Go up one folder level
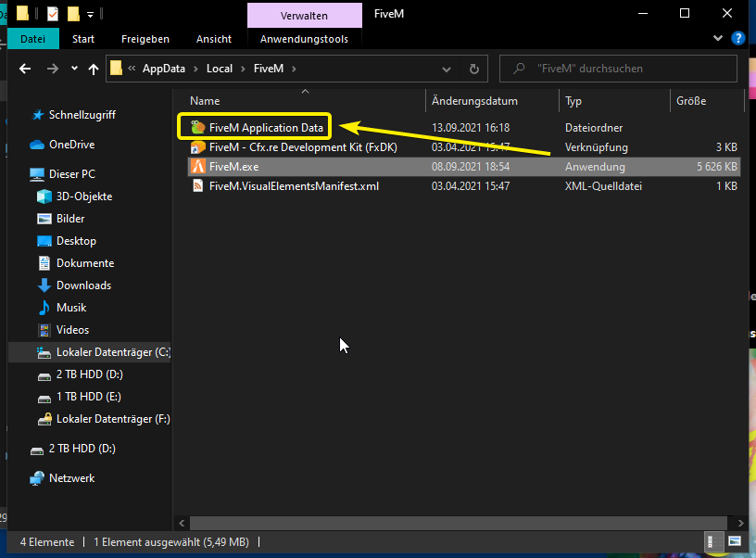The image size is (756, 558). point(94,69)
